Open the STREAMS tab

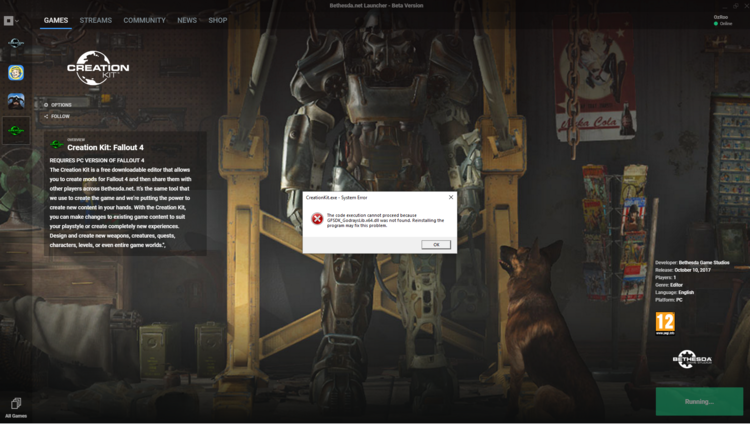[96, 21]
